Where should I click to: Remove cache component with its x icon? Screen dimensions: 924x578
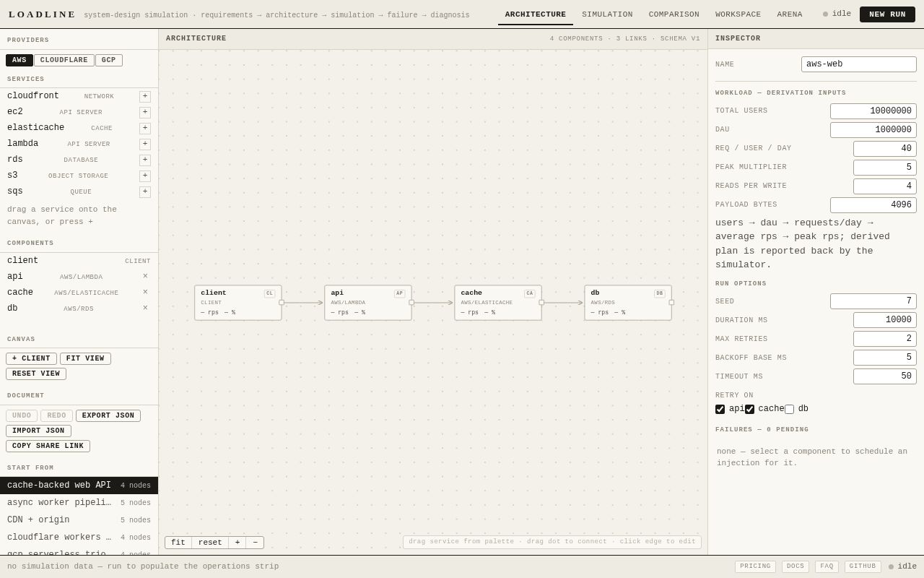[x=145, y=293]
